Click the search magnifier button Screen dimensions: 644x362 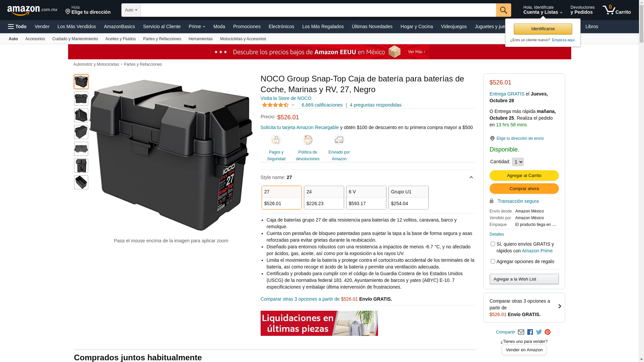pos(503,10)
